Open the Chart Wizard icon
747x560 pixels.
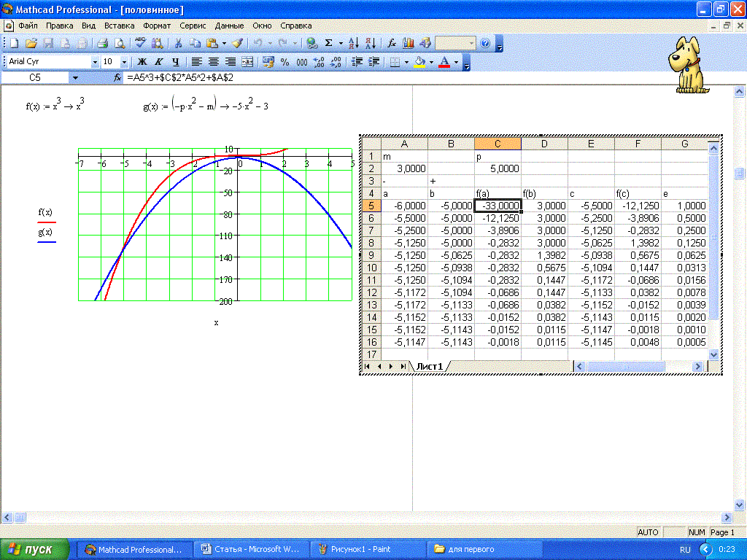pos(409,44)
